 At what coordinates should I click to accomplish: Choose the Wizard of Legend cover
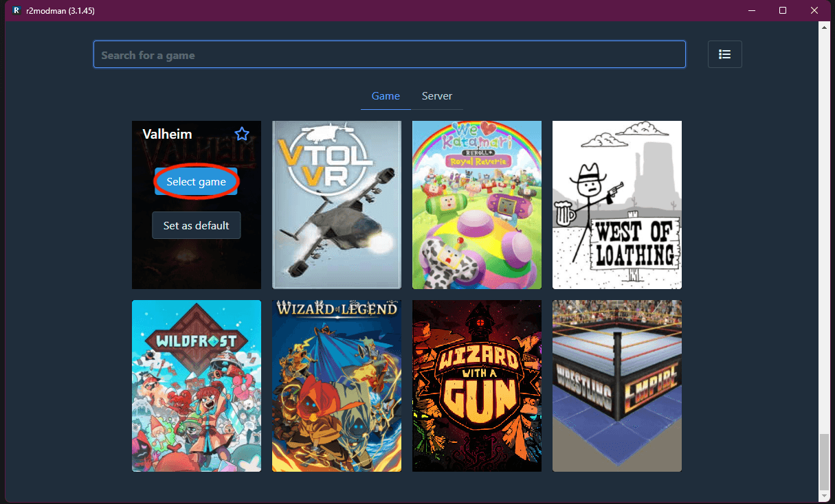point(337,386)
